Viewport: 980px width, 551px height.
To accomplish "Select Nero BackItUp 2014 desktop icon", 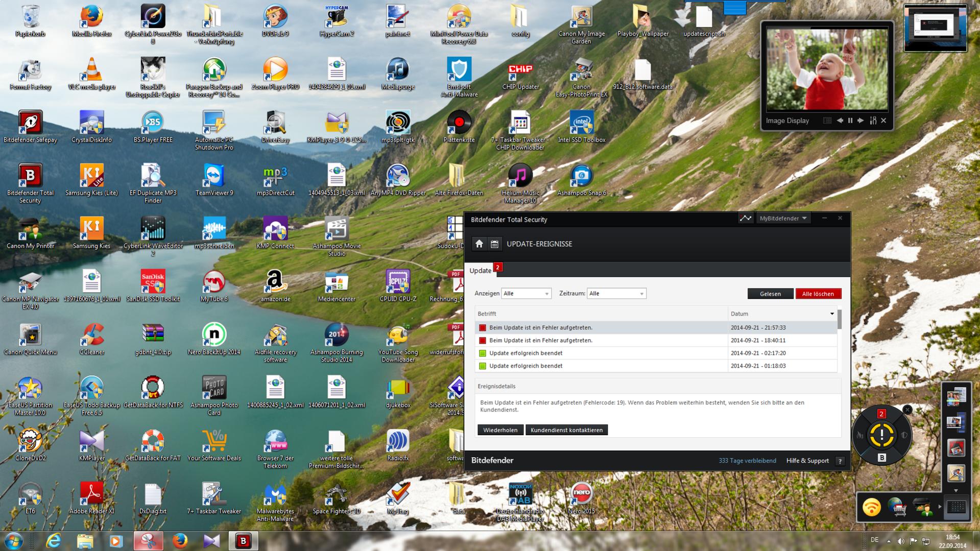I will [x=214, y=340].
